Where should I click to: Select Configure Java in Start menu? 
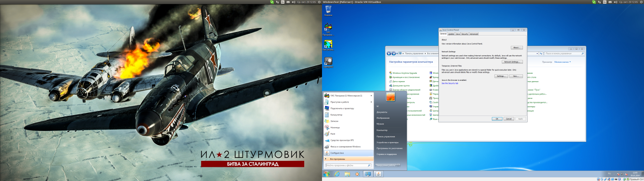pyautogui.click(x=348, y=153)
